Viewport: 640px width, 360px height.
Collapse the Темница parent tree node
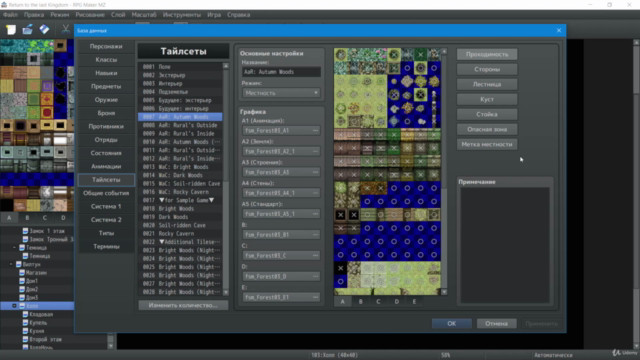point(14,247)
